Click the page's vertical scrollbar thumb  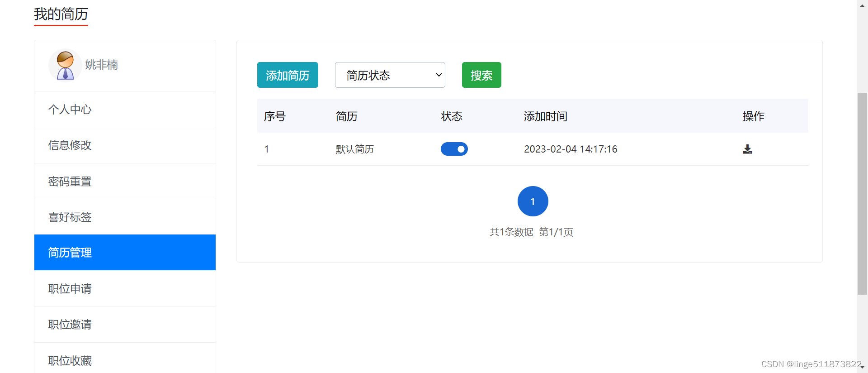(x=862, y=194)
